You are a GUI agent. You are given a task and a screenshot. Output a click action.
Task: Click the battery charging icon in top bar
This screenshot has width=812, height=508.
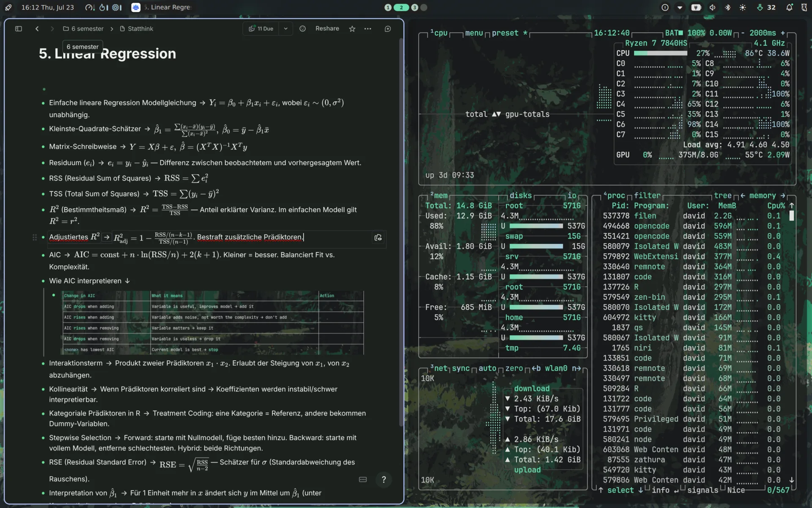696,7
